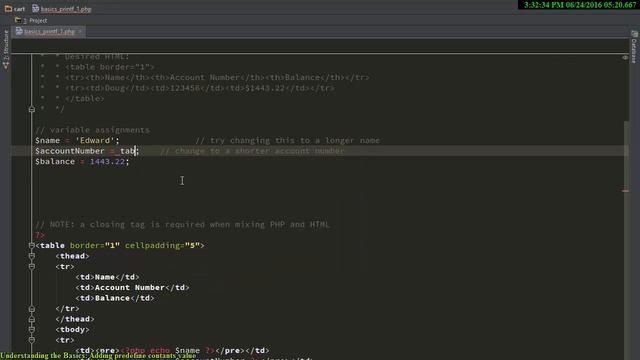640x360 pixels.
Task: Click the cellpadding="5" attribute
Action: click(x=162, y=245)
